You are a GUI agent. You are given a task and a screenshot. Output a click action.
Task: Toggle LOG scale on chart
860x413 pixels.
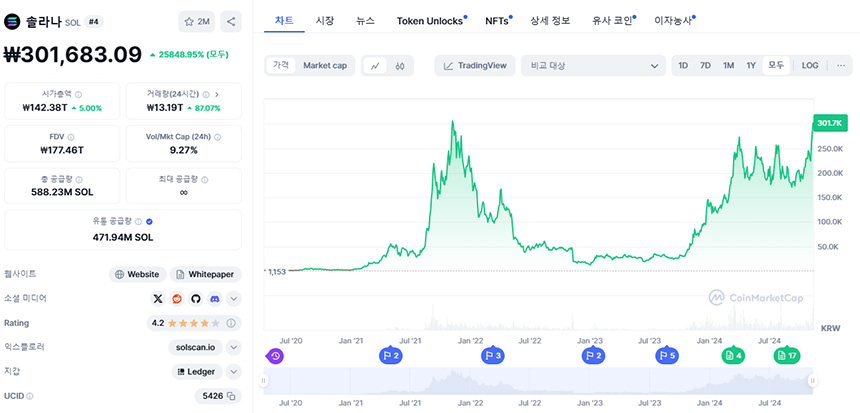[x=810, y=65]
